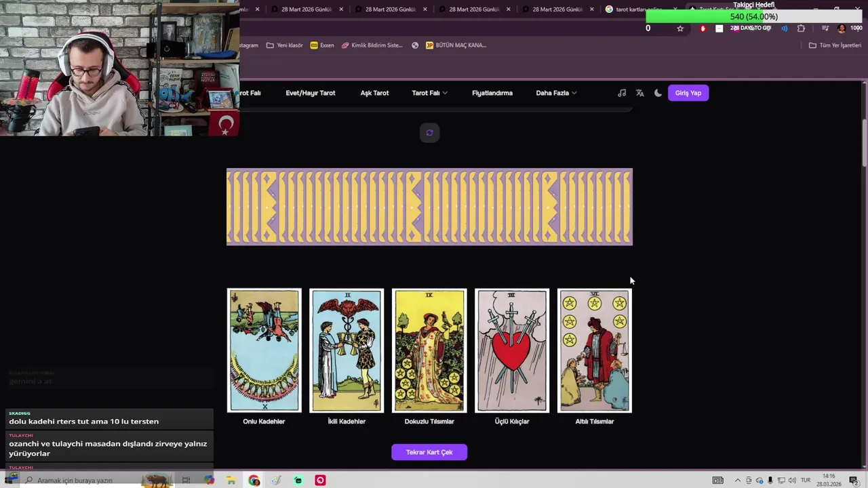Viewport: 868px width, 488px height.
Task: Open Copilot from the taskbar
Action: point(209,481)
